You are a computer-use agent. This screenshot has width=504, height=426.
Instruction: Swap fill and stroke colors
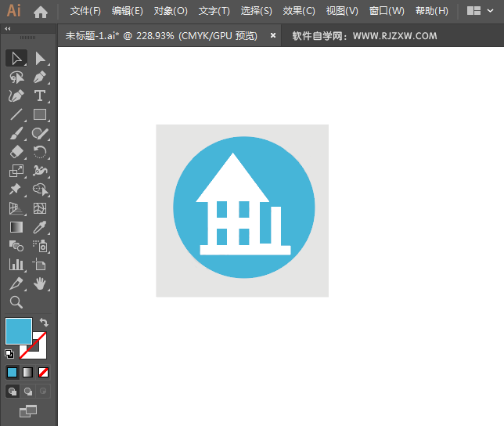44,322
